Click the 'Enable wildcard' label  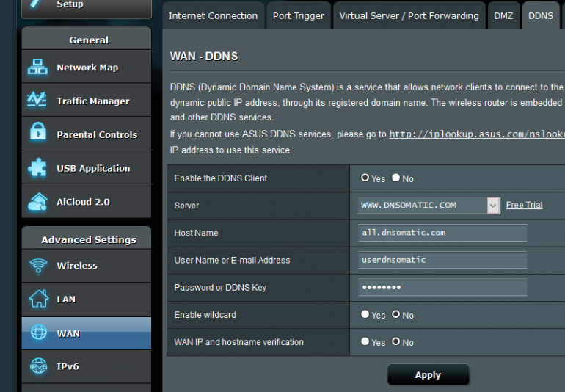coord(205,315)
